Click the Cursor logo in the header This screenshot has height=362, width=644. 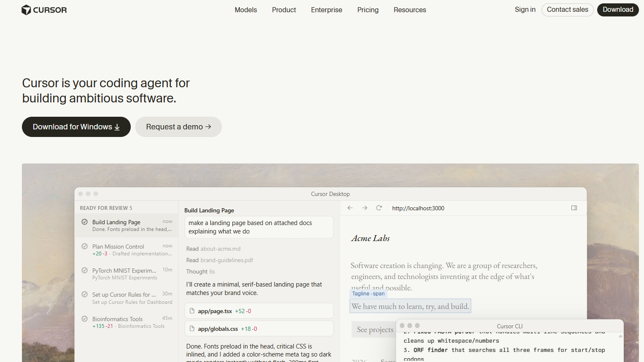[x=44, y=10]
